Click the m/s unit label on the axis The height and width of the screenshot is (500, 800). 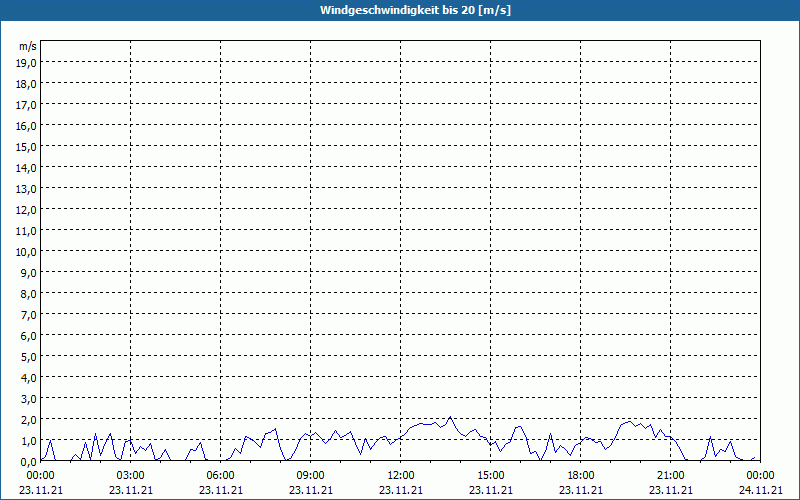28,46
